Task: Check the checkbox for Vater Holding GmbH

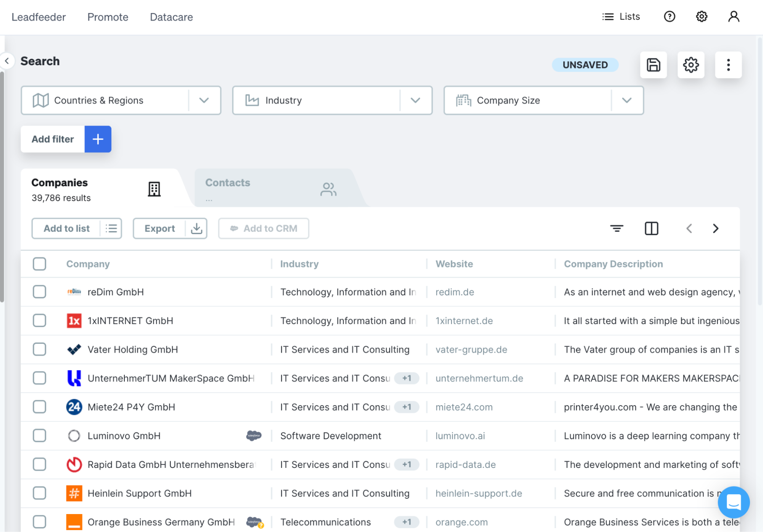Action: pos(39,349)
